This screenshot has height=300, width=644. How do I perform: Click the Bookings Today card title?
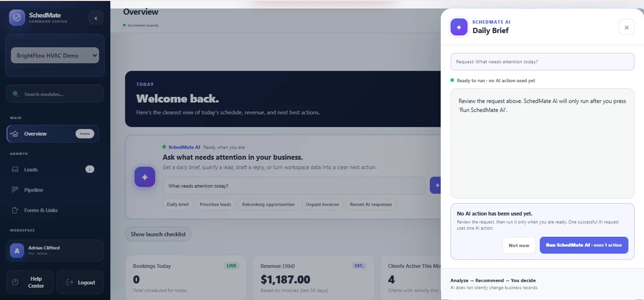coord(152,266)
